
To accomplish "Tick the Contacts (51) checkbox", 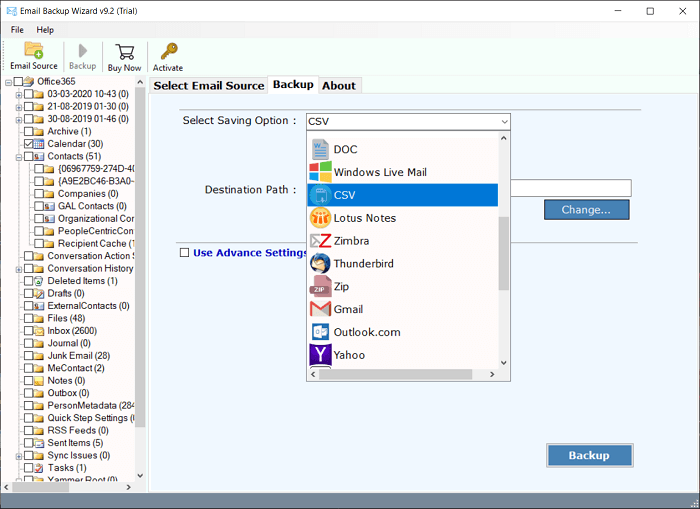I will click(x=28, y=156).
